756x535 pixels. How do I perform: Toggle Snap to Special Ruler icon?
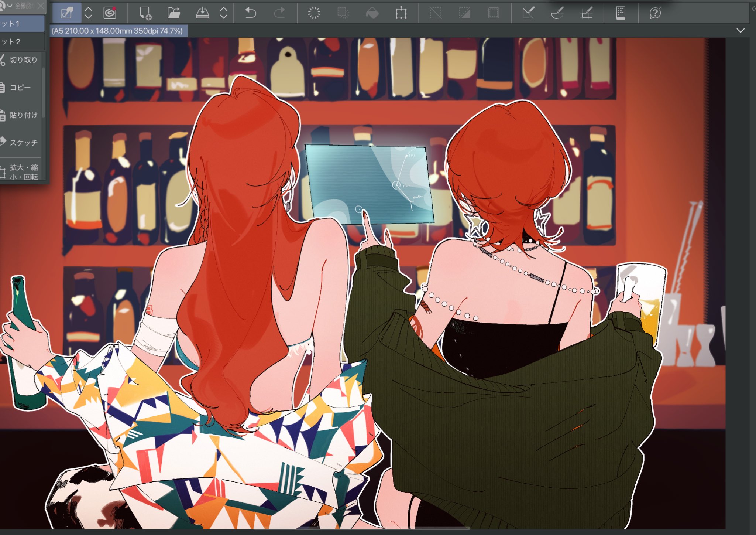(x=557, y=13)
